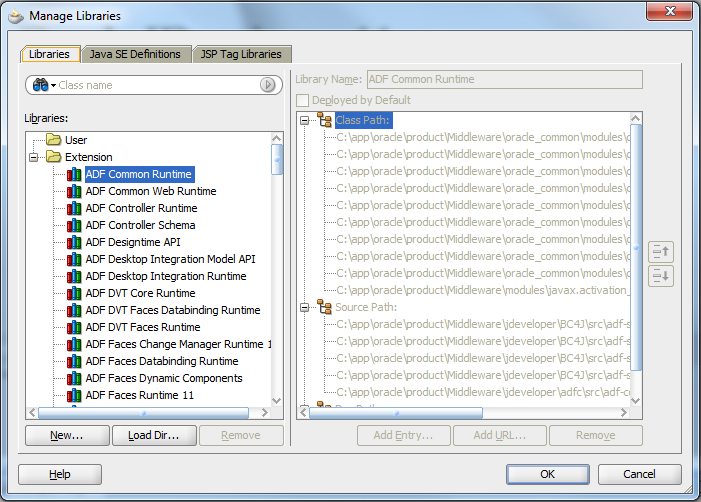Switch to the JSP Tag Libraries tab
Screen dimensions: 701x502
pos(241,54)
